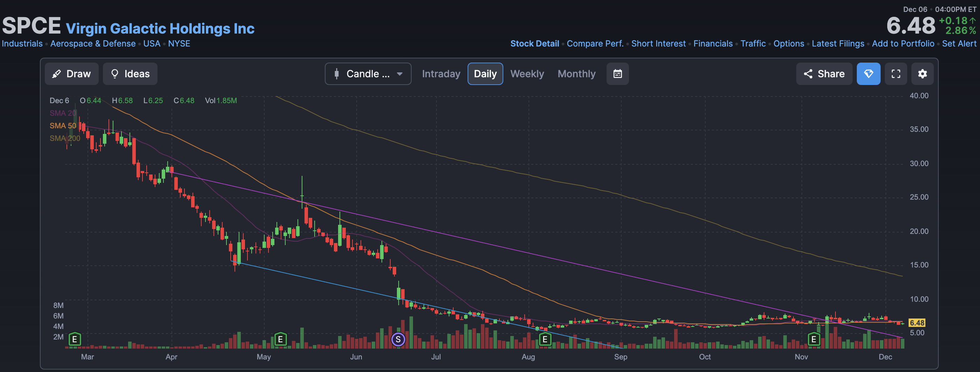Open the Industrials sector link
The image size is (980, 372).
(22, 44)
